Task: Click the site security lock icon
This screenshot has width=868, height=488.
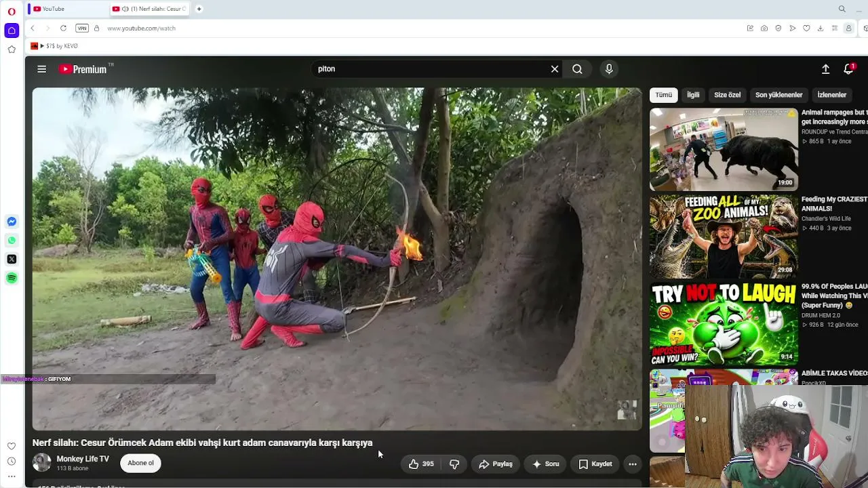Action: pyautogui.click(x=96, y=28)
